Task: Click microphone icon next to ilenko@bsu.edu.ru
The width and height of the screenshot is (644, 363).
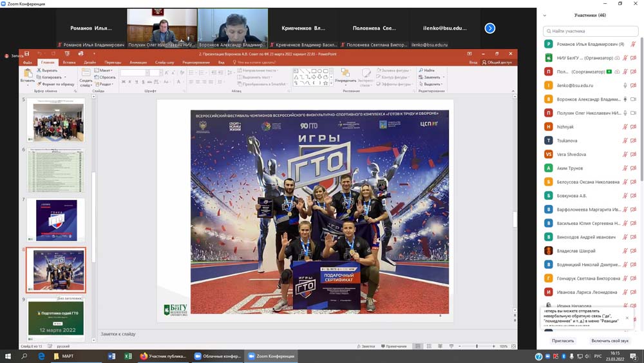Action: (x=625, y=85)
